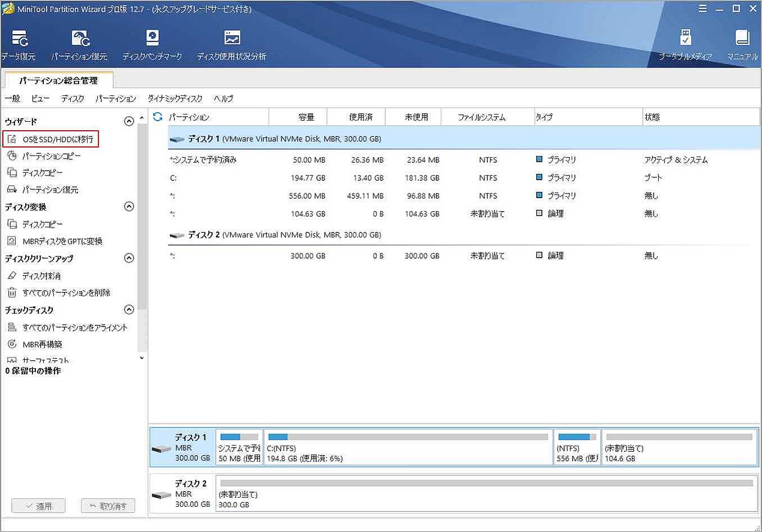Screen dimensions: 762x532
Task: Select 300.0 GB 未割り当て block on ディスク 2
Action: coord(486,493)
